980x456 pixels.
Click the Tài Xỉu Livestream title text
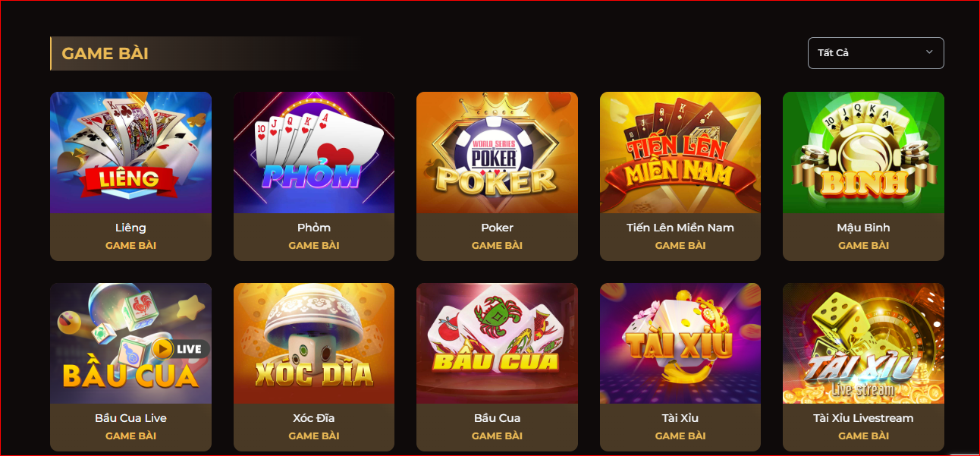point(863,418)
